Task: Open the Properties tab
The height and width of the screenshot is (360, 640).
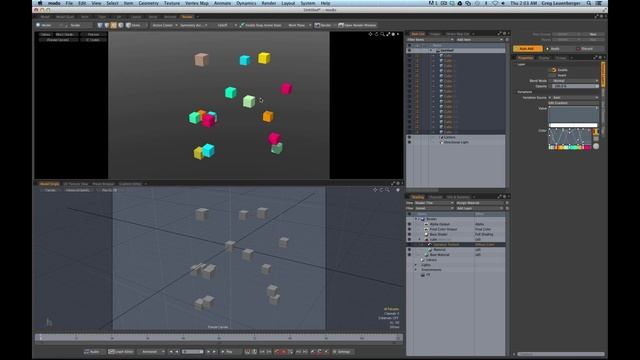Action: (525, 58)
